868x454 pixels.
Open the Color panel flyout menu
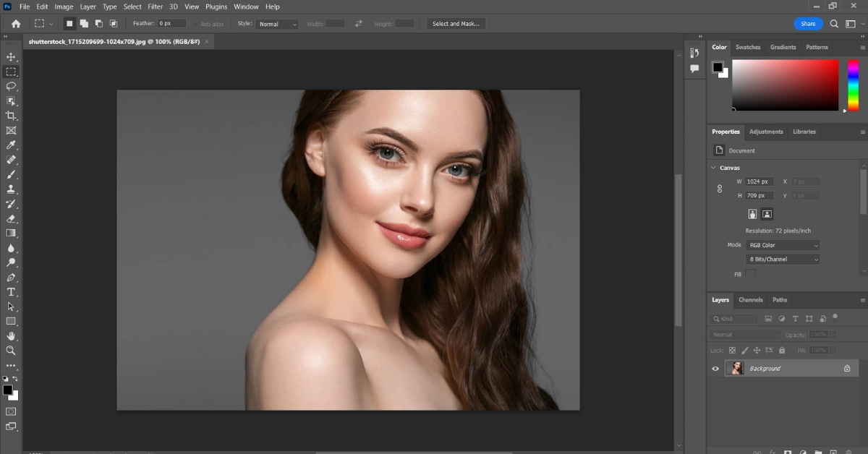[x=862, y=48]
